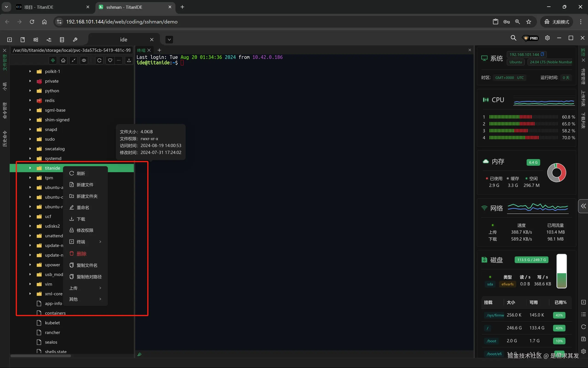Image resolution: width=588 pixels, height=368 pixels.
Task: Click the locate current directory target icon
Action: (x=53, y=60)
